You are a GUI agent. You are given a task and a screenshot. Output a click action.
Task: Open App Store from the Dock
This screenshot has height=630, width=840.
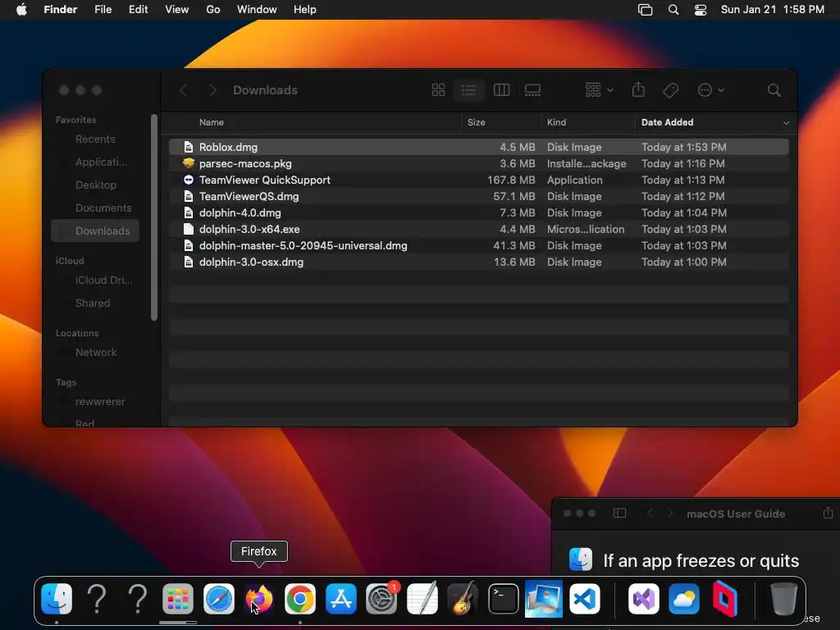point(340,598)
